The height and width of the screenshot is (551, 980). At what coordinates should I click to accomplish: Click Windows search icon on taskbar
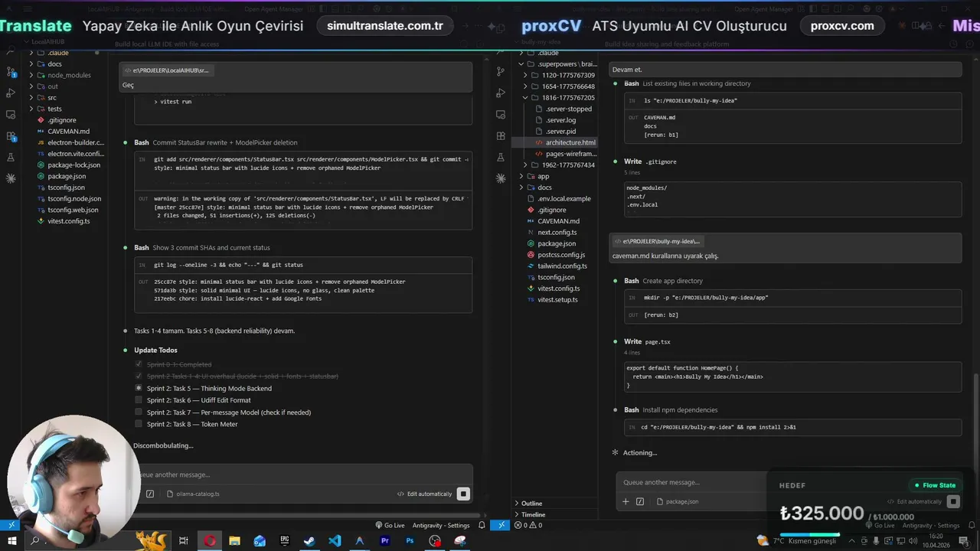34,540
